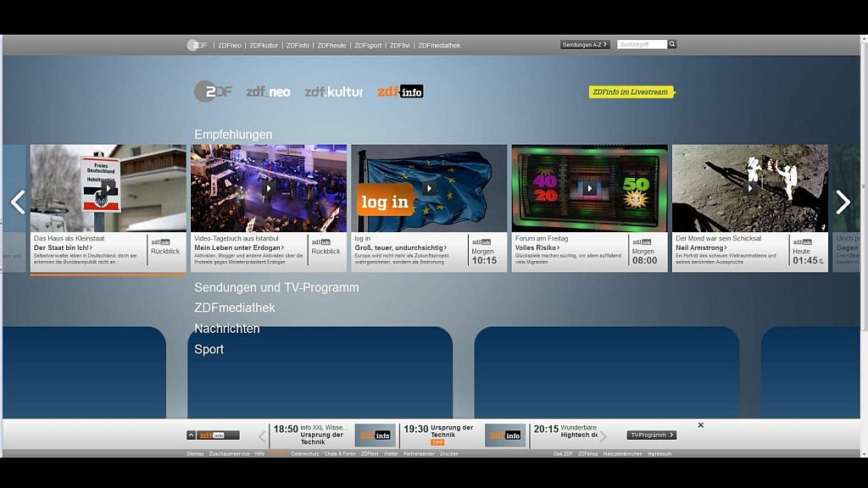Image resolution: width=868 pixels, height=488 pixels.
Task: Expand the Sport section
Action: coord(209,349)
